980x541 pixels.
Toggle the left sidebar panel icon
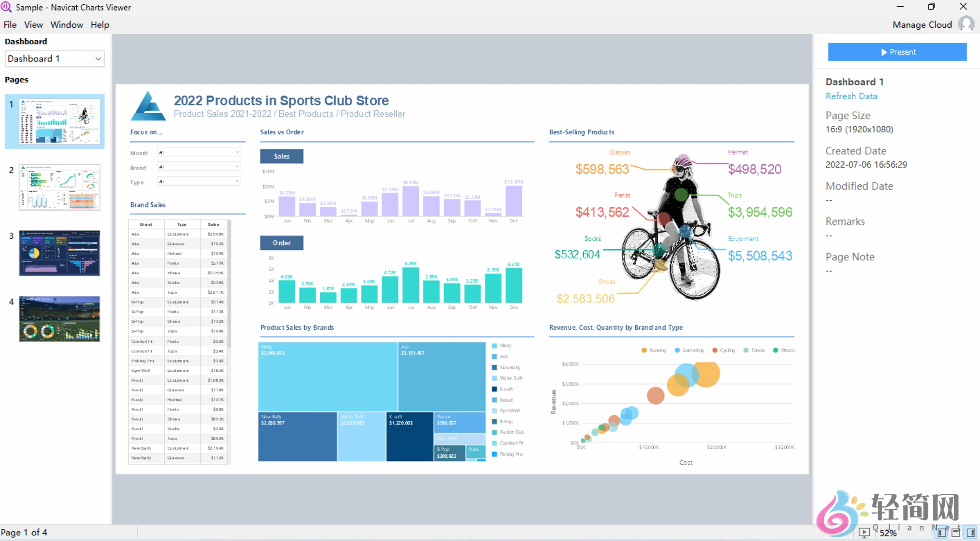point(942,533)
